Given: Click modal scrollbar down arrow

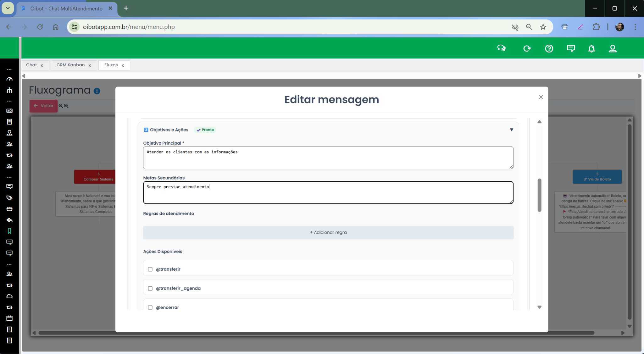Looking at the screenshot, I should (x=540, y=307).
